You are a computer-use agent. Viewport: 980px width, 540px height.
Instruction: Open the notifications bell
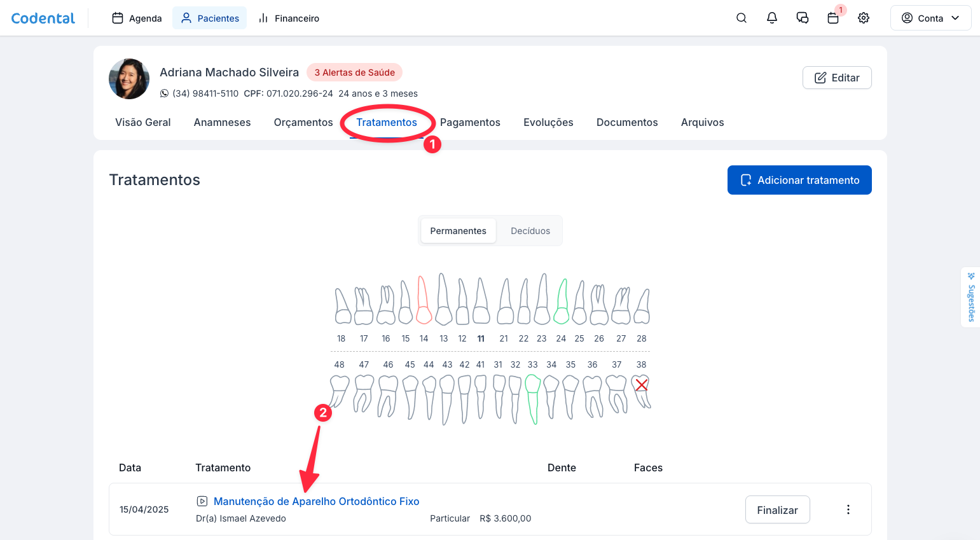(x=771, y=18)
